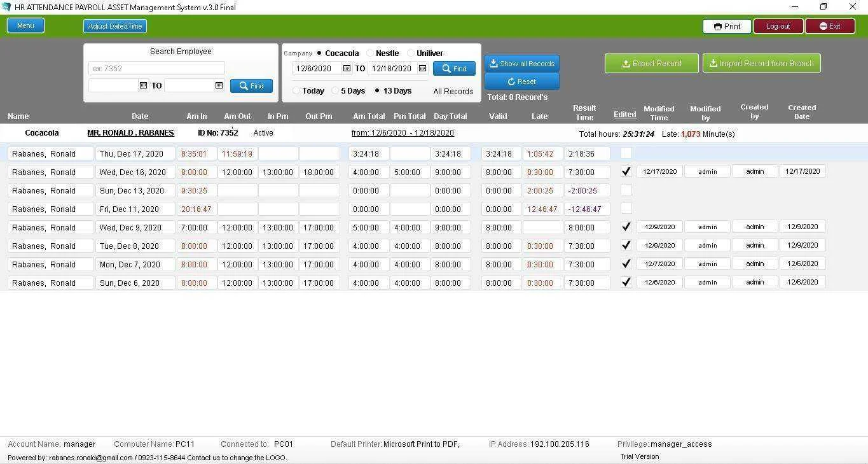Click the Name column header
Screen dimensions: 868x464
(18, 116)
